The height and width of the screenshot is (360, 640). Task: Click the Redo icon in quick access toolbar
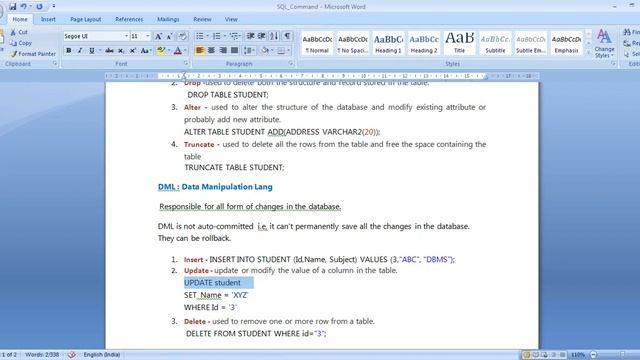pyautogui.click(x=39, y=7)
